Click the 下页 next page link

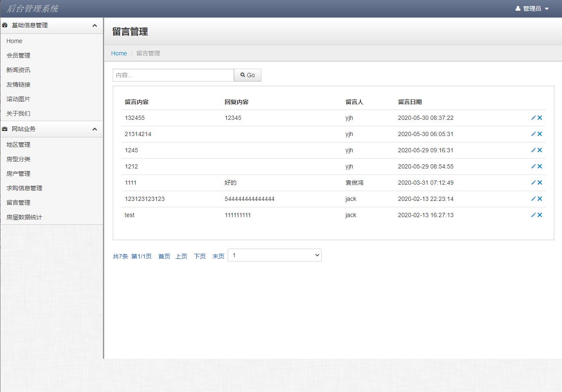click(x=199, y=256)
